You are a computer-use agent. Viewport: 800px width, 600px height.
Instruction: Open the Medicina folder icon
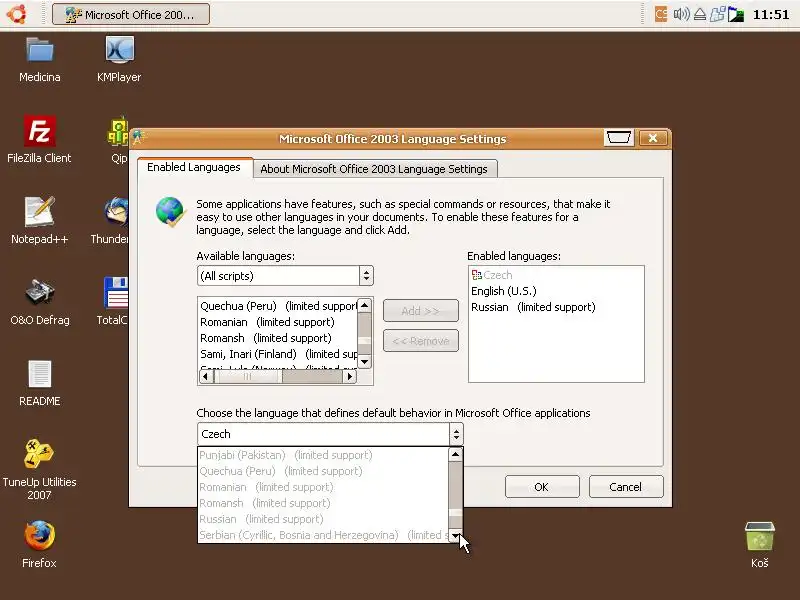point(40,51)
